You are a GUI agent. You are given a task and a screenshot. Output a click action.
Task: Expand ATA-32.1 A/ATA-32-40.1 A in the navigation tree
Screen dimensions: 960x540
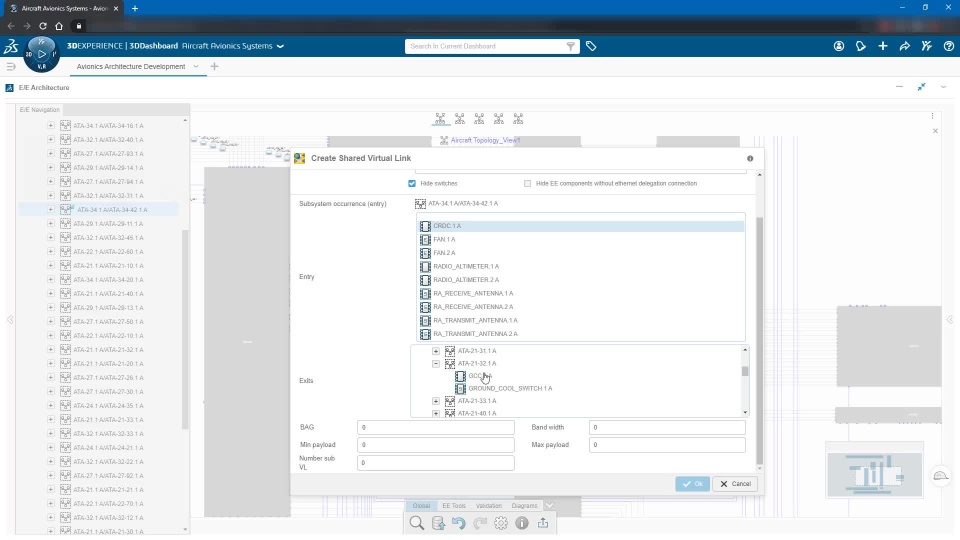coord(51,140)
